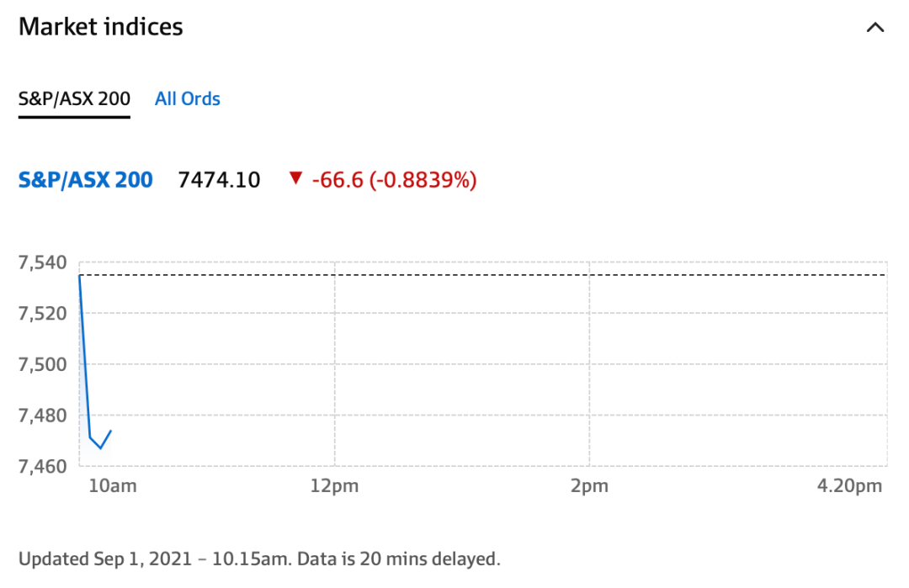Click the 7,500 y-axis label

click(41, 364)
